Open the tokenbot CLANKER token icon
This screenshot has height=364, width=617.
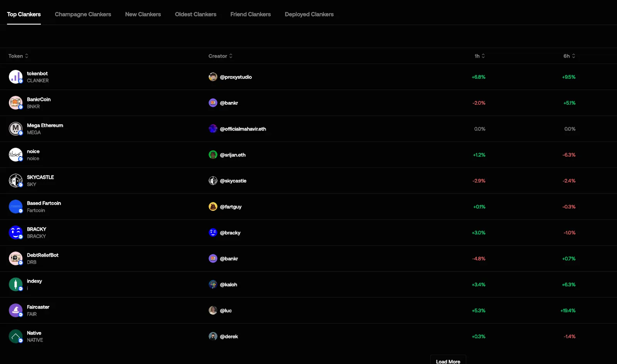(x=16, y=77)
